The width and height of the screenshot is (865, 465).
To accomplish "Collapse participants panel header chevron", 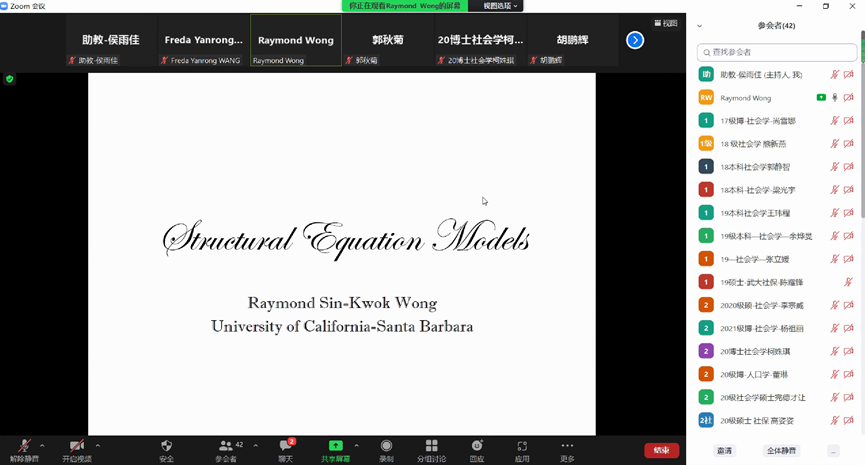I will tap(699, 27).
